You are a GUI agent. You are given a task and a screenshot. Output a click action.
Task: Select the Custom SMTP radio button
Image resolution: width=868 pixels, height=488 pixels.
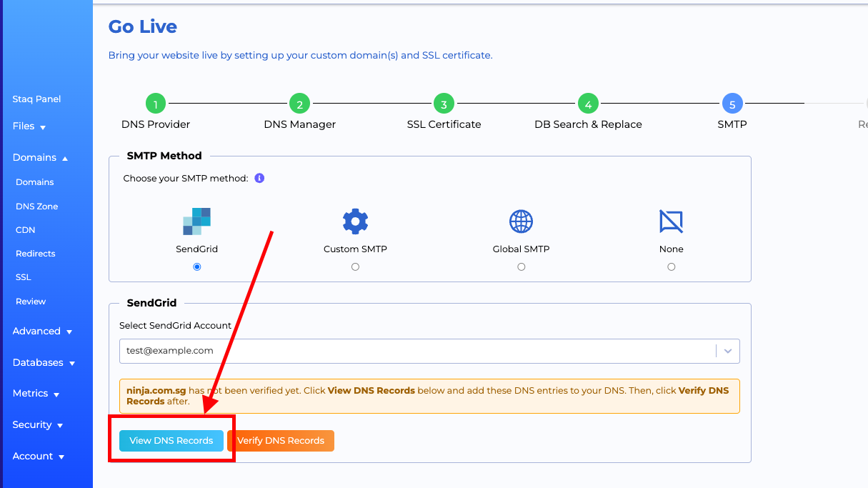pos(355,267)
